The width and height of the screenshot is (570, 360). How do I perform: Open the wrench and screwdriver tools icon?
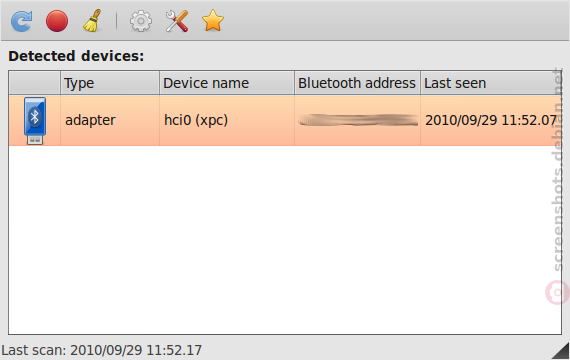tap(177, 21)
